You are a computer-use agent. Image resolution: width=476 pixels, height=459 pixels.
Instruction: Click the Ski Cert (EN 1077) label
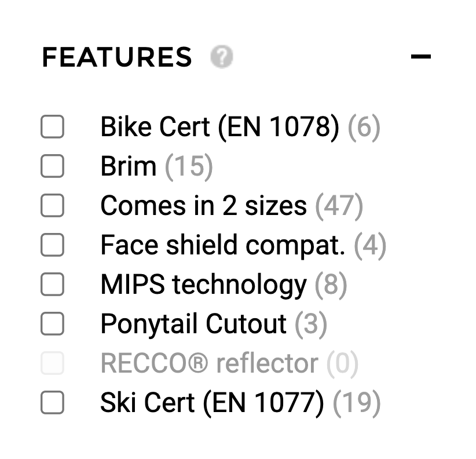click(212, 403)
